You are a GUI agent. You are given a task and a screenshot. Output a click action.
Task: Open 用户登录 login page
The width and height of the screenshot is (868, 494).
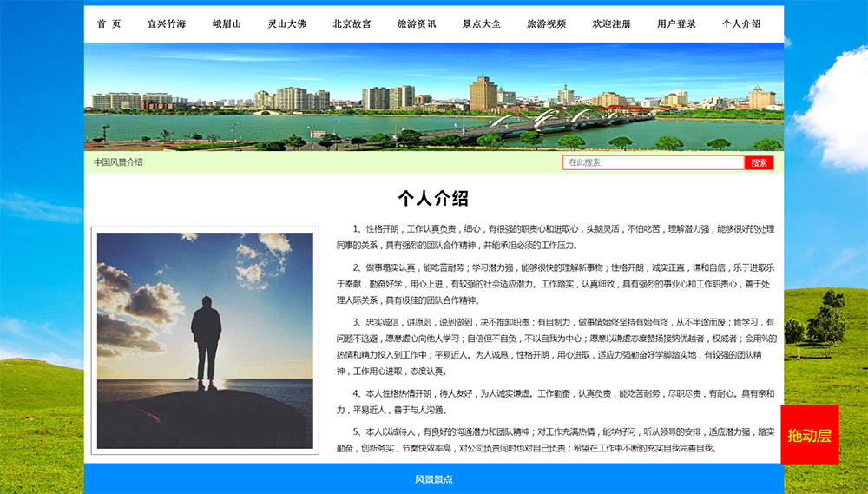676,23
